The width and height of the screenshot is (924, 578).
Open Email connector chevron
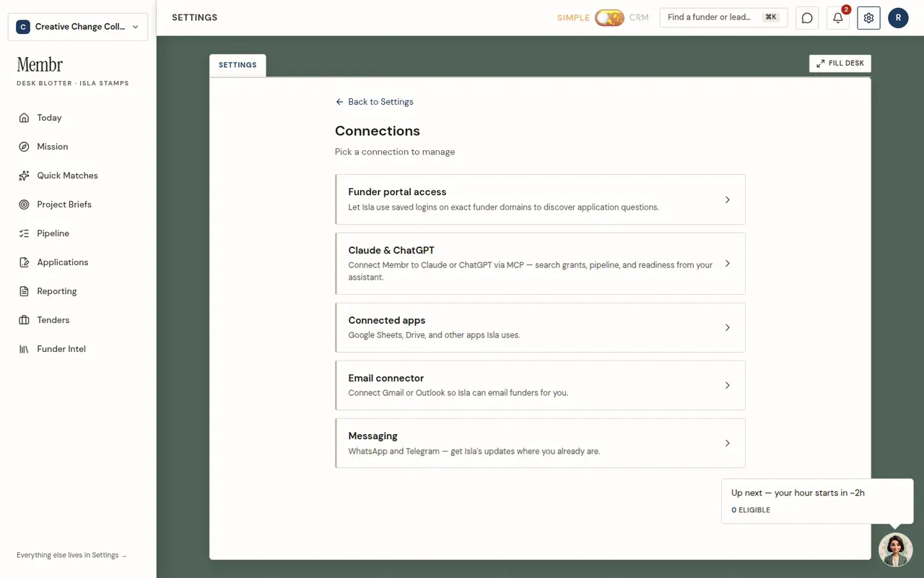(x=727, y=385)
